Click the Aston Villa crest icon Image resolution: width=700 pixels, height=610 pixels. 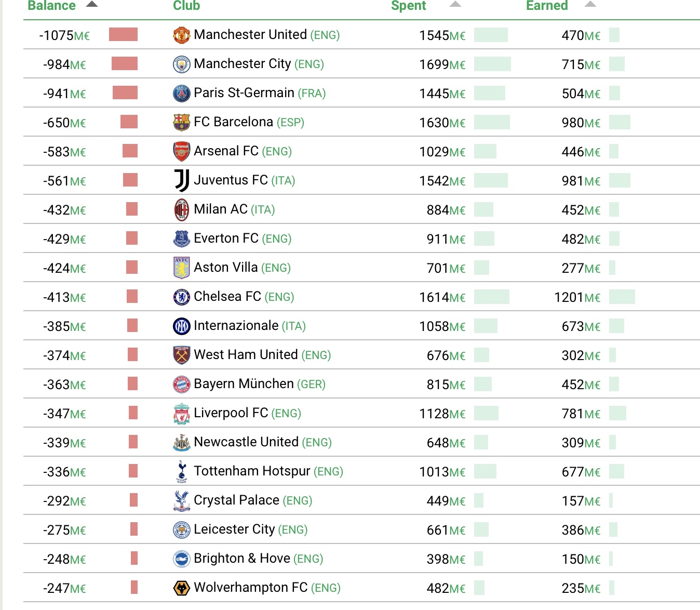[x=181, y=268]
